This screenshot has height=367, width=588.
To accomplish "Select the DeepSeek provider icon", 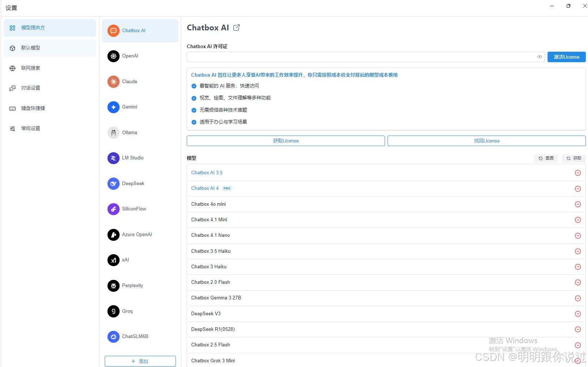I will (x=113, y=184).
